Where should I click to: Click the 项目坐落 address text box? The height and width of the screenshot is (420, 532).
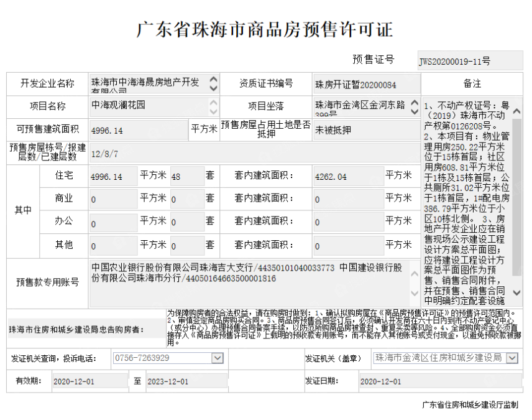(x=367, y=106)
